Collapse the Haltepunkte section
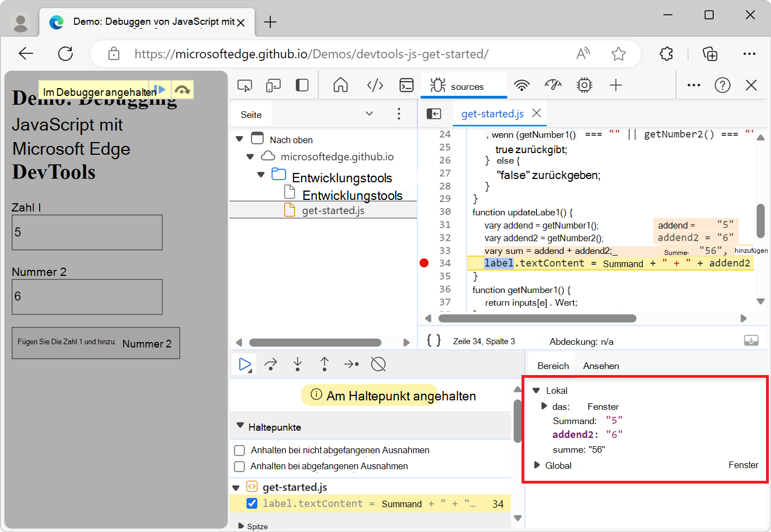 [x=240, y=426]
